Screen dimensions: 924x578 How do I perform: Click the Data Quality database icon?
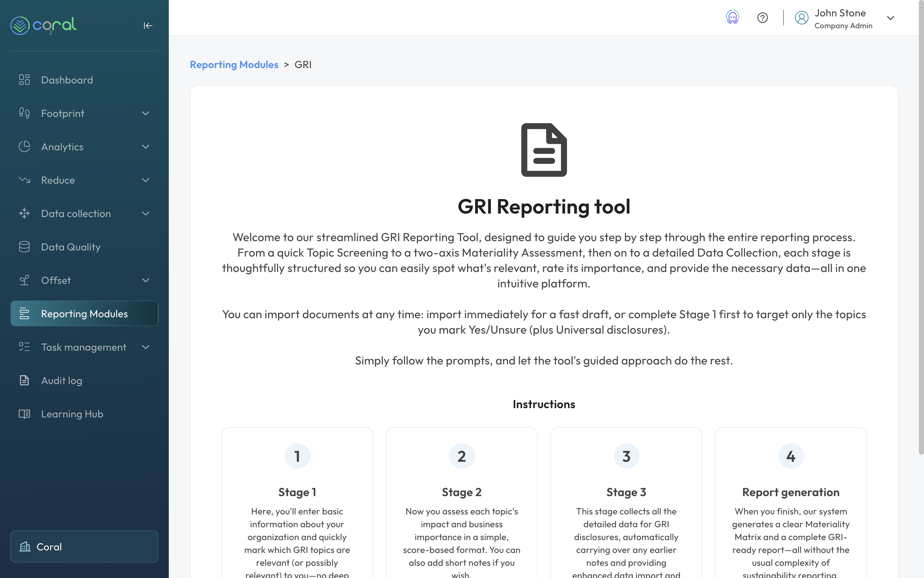[24, 247]
